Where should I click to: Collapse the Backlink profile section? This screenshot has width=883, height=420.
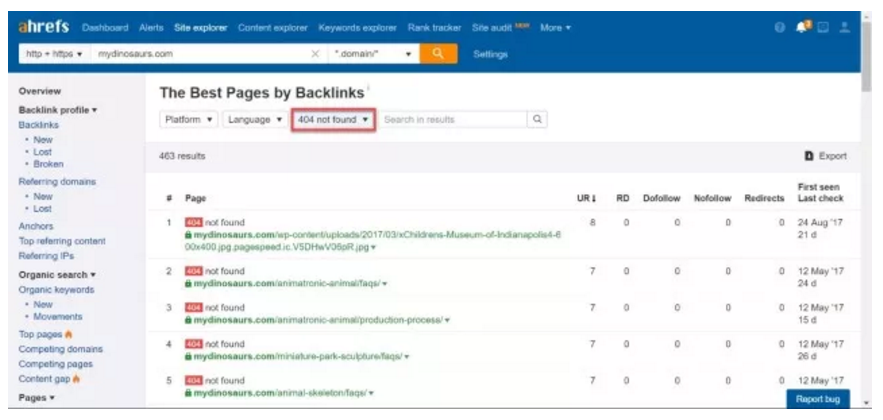[x=58, y=110]
